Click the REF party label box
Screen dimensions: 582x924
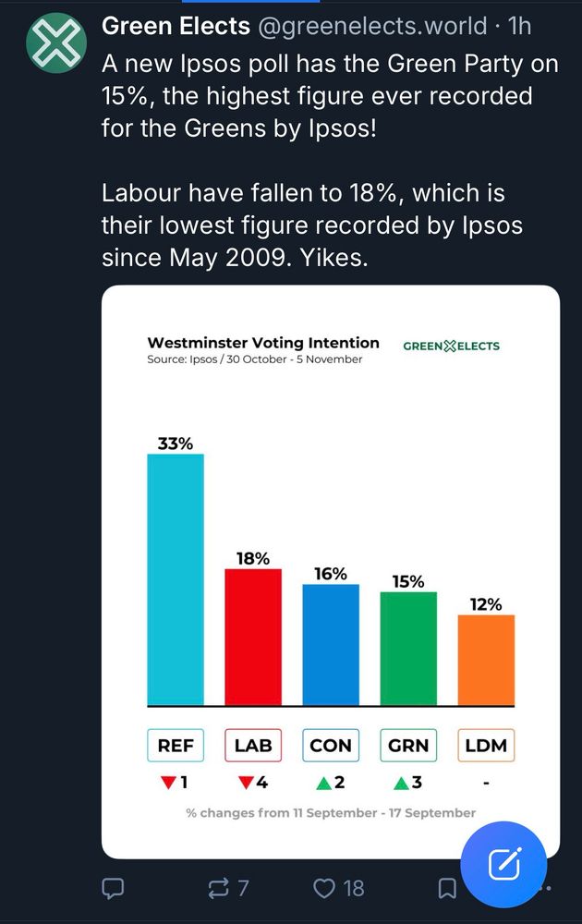point(176,746)
